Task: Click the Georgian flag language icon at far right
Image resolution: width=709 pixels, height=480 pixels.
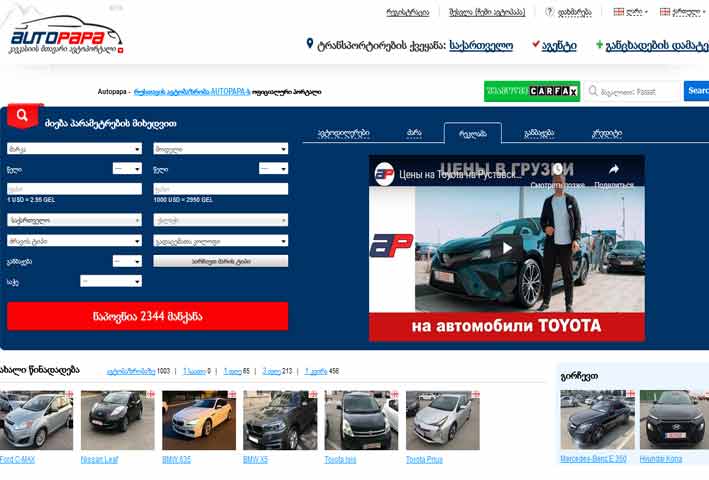Action: coord(665,12)
